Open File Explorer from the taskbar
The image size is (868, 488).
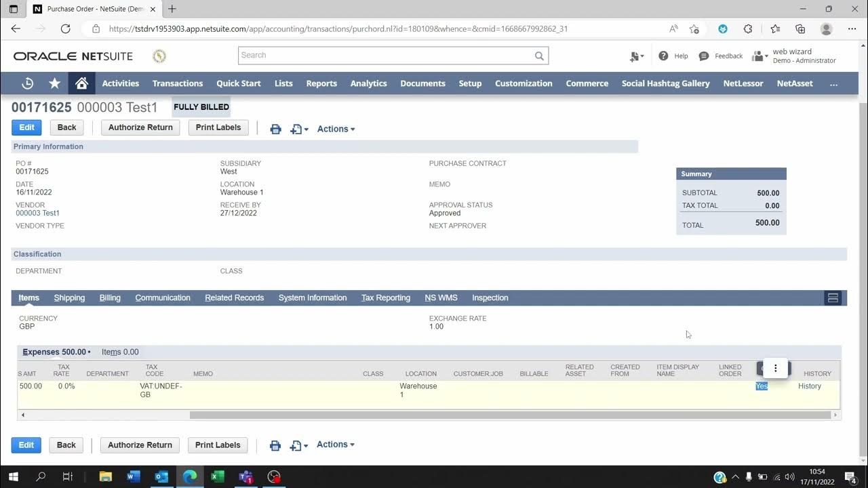coord(105,476)
